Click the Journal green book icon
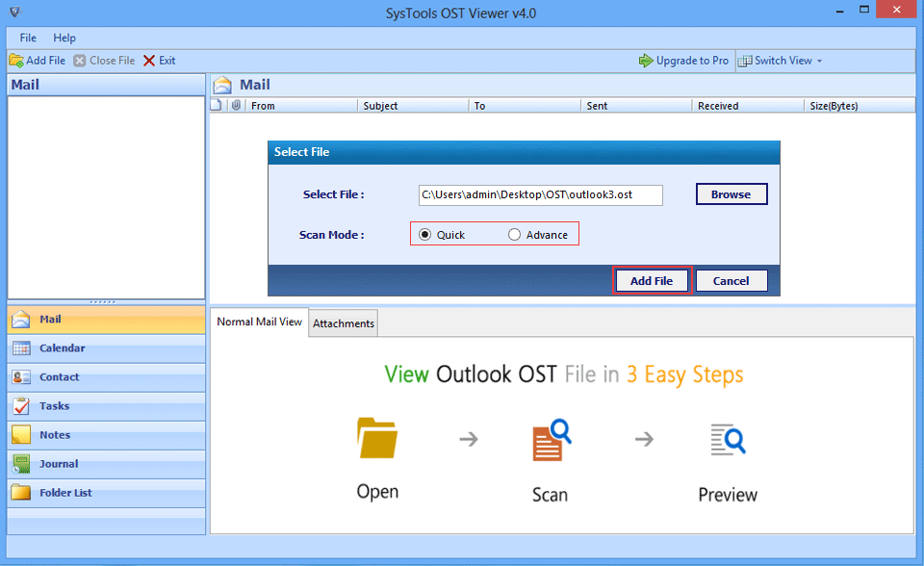Screen dimensions: 924x566 click(21, 463)
